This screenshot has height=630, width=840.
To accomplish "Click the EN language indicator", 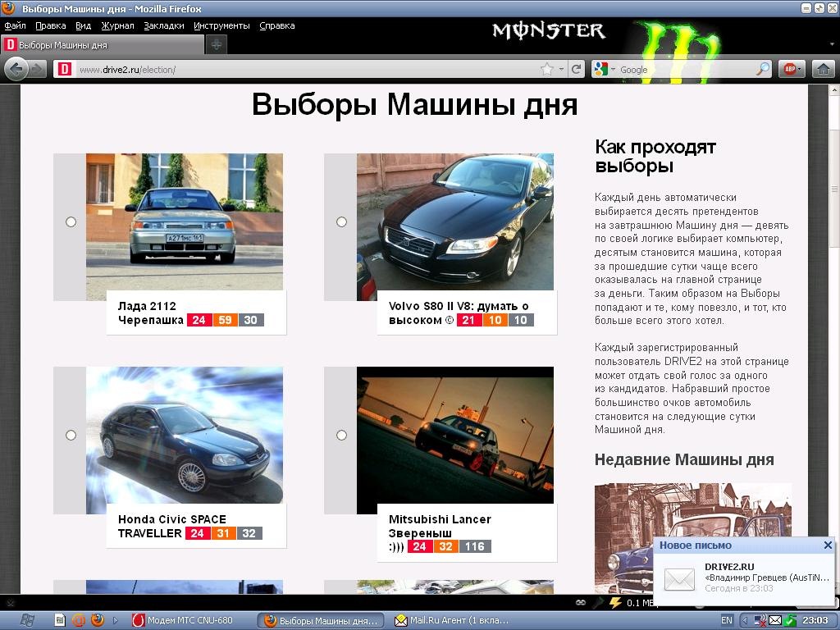I will coord(727,620).
